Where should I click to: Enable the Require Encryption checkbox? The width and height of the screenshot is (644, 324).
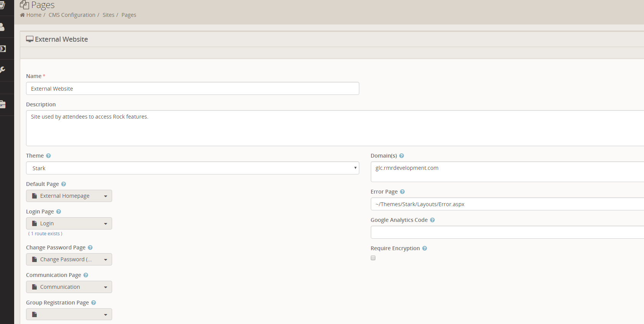373,258
